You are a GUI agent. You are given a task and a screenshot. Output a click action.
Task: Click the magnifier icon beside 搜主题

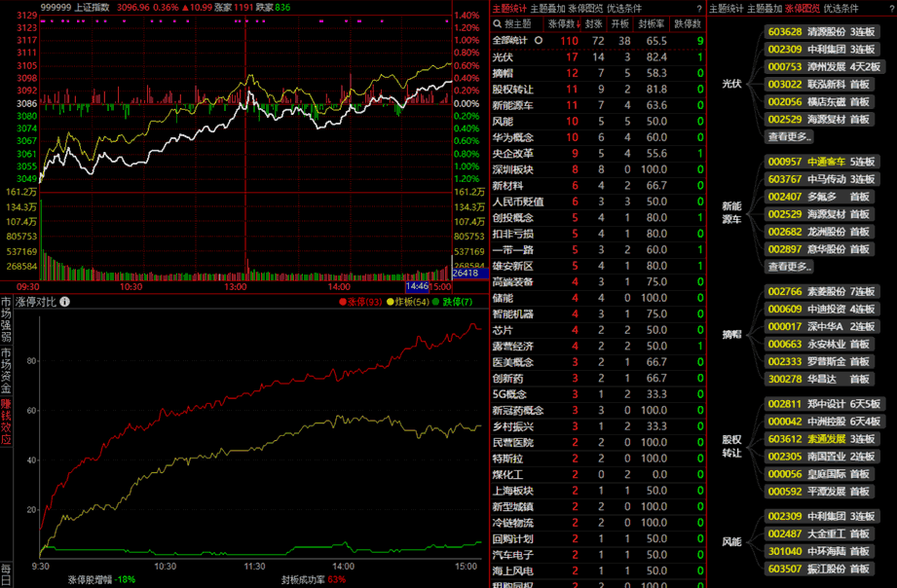497,24
